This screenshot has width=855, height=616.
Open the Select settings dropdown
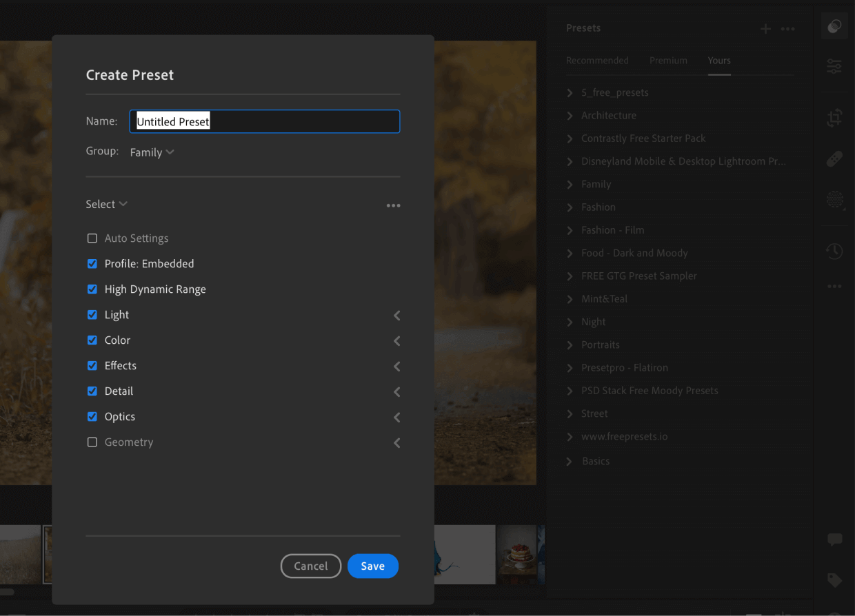106,204
